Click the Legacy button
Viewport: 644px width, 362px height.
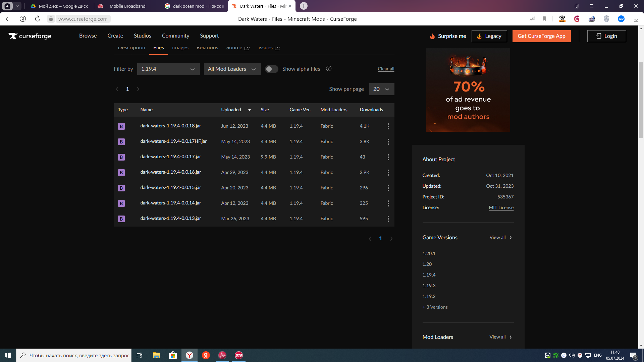click(489, 36)
